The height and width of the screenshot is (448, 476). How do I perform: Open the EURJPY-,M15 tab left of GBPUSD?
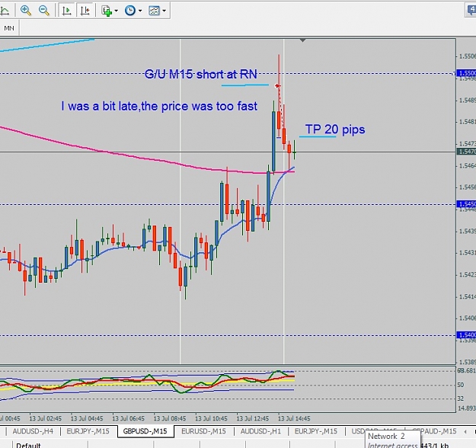click(x=88, y=431)
